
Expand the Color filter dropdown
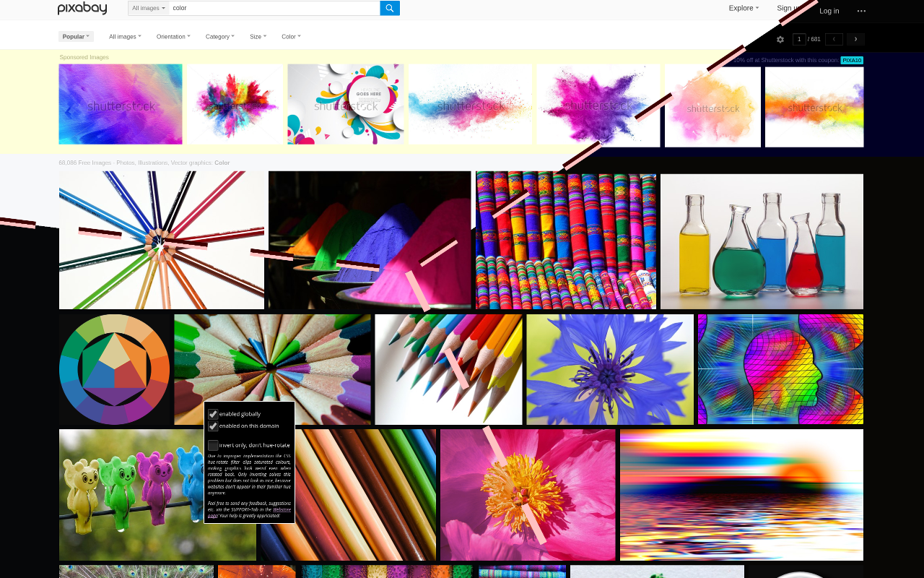[x=291, y=36]
